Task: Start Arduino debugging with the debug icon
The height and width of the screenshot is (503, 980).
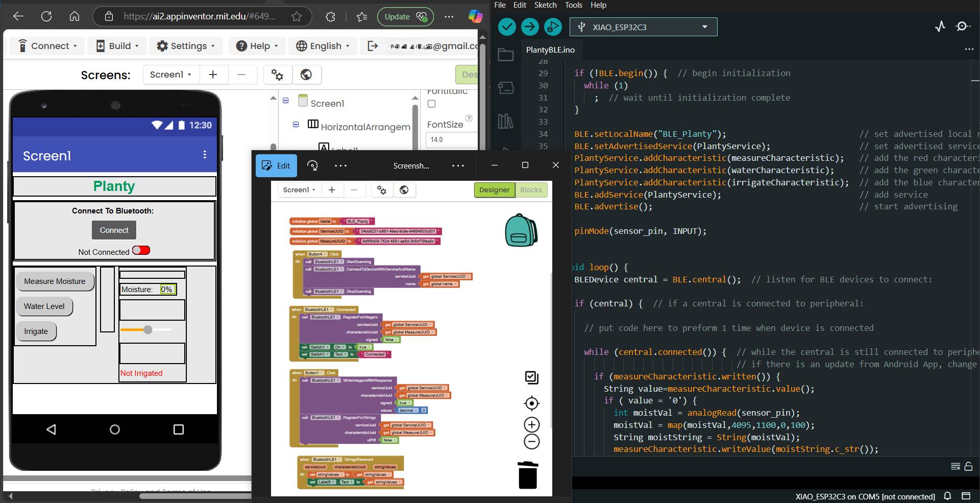Action: coord(553,27)
